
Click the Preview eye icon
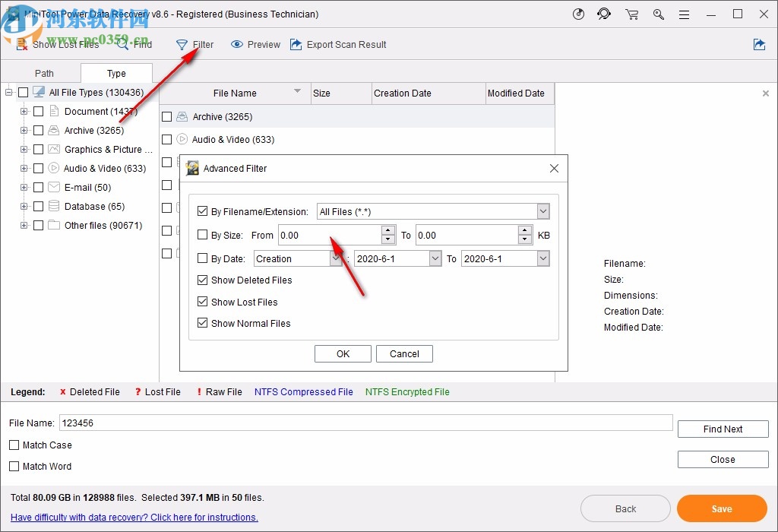click(x=237, y=45)
